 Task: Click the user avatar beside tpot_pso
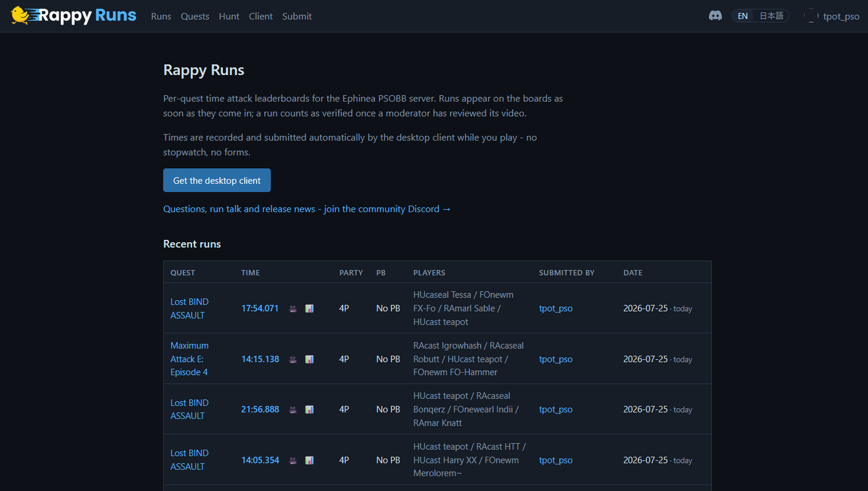(812, 16)
